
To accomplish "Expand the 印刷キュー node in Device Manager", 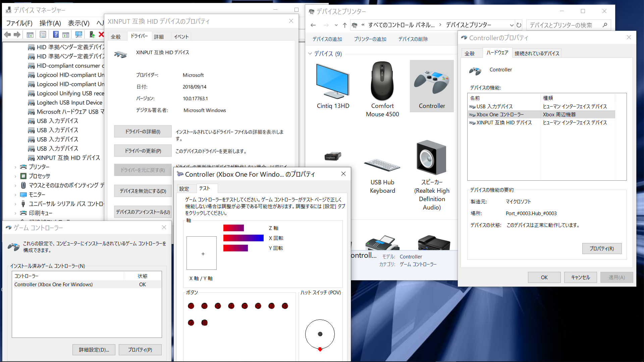I will [15, 213].
